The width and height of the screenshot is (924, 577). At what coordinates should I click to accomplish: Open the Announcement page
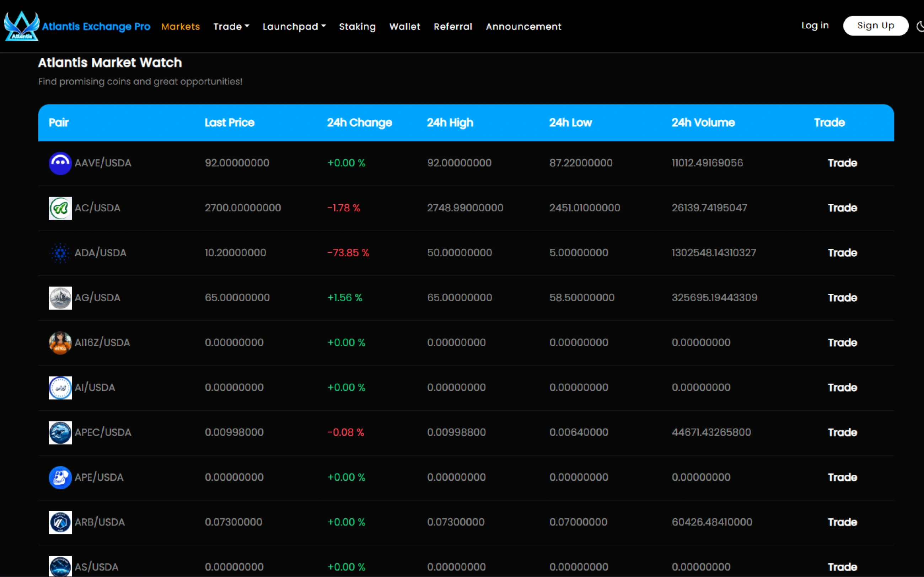[523, 26]
